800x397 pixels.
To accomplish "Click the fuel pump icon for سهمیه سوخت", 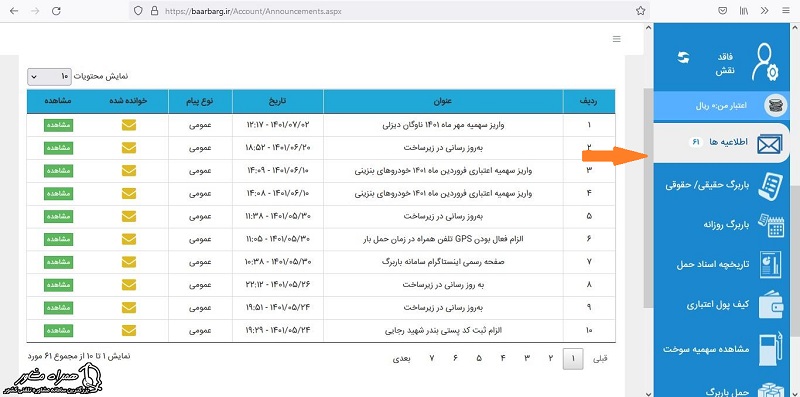I will [x=770, y=350].
